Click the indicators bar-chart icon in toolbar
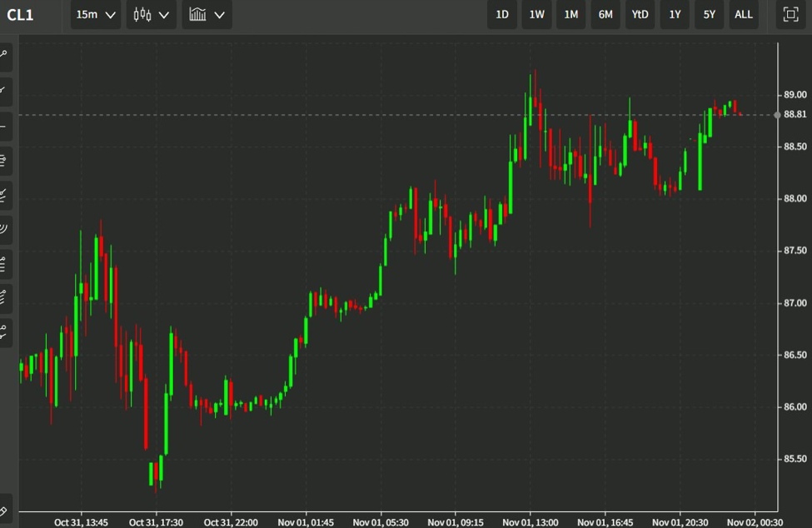The height and width of the screenshot is (528, 812). [197, 14]
